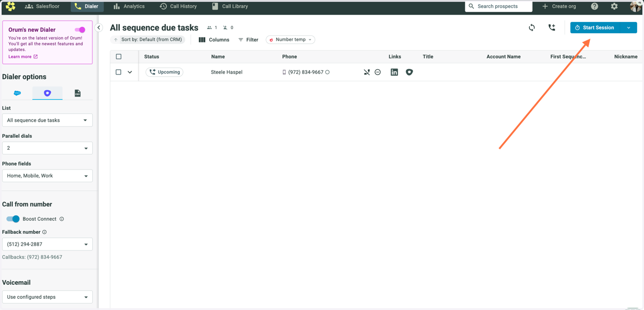Click the Search prospects field
This screenshot has height=310, width=644.
click(x=499, y=6)
